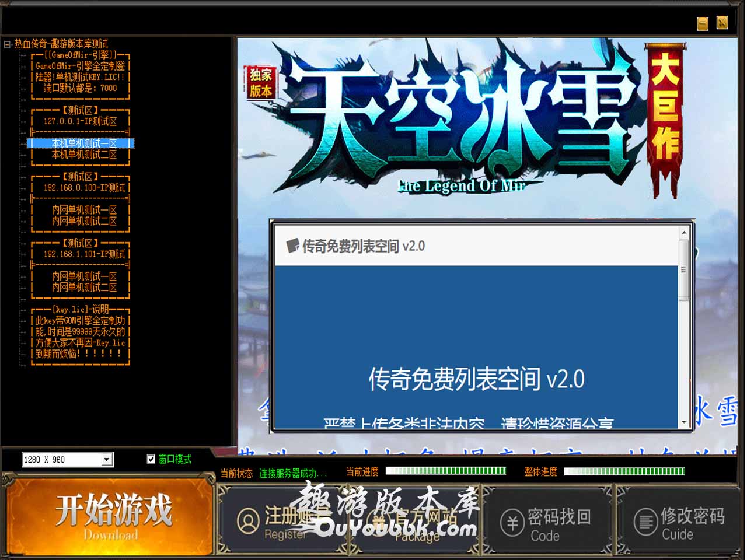Click the web panel scrollbar up arrow
Screen dimensions: 747x560
[684, 232]
